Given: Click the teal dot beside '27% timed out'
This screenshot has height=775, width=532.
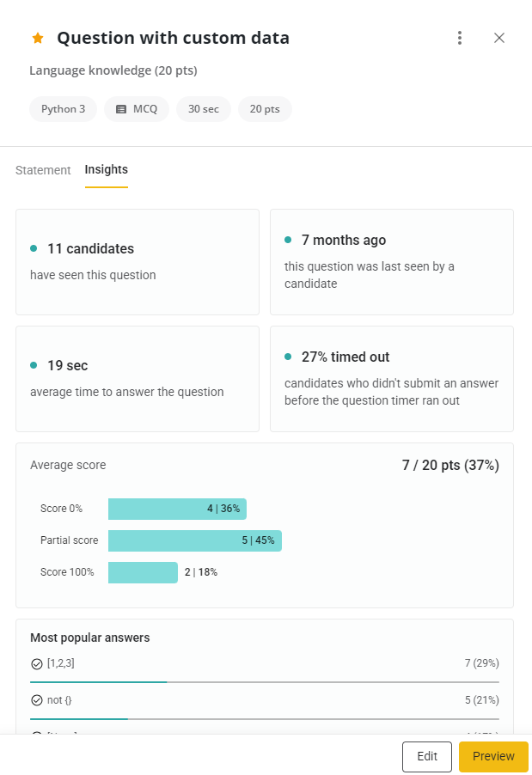Looking at the screenshot, I should [x=286, y=357].
